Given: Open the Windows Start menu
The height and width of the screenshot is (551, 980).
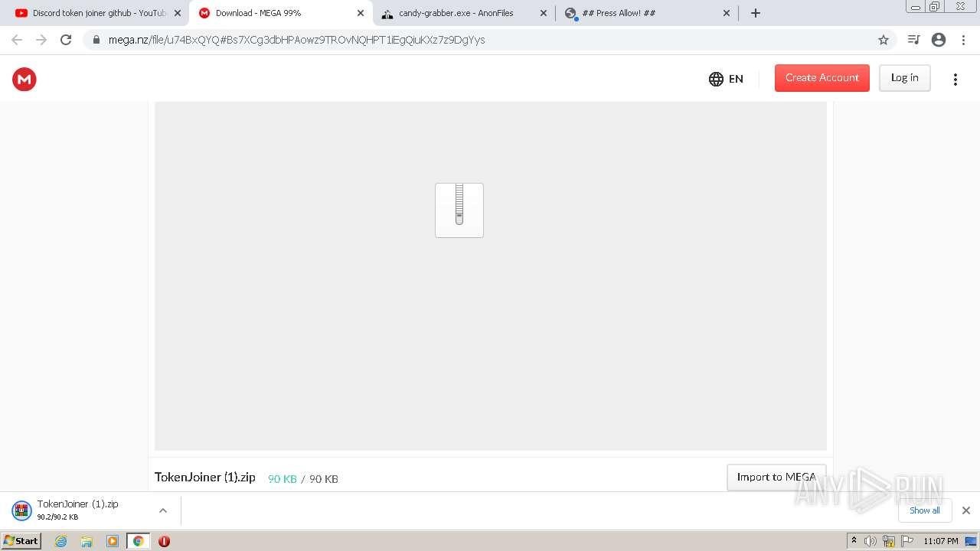Looking at the screenshot, I should [21, 540].
